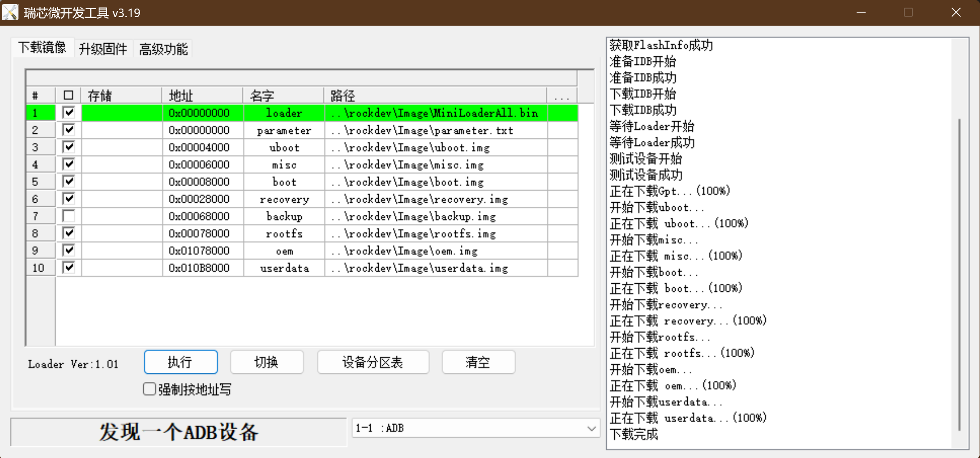Click the '...' column header
The width and height of the screenshot is (980, 458).
click(562, 95)
